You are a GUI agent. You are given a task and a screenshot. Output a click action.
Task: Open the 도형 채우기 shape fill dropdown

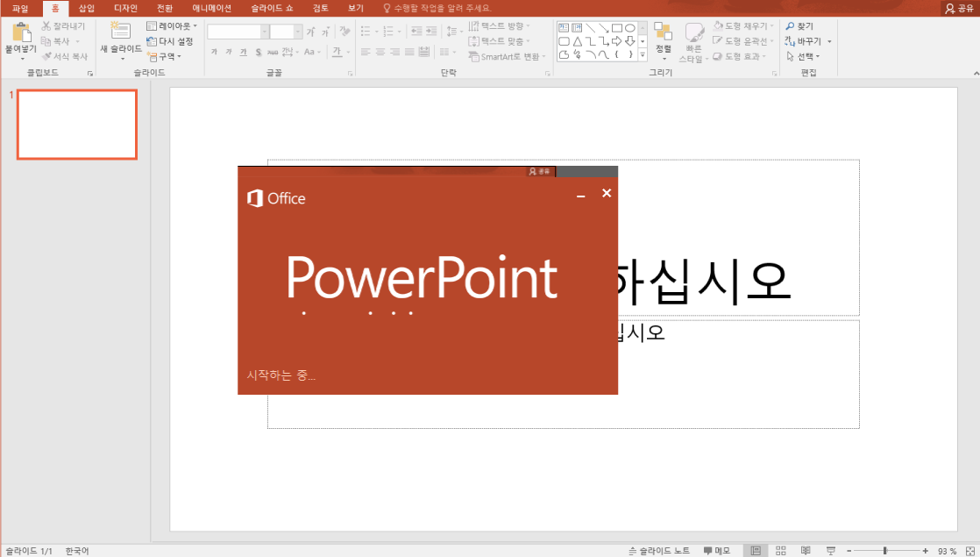click(772, 26)
